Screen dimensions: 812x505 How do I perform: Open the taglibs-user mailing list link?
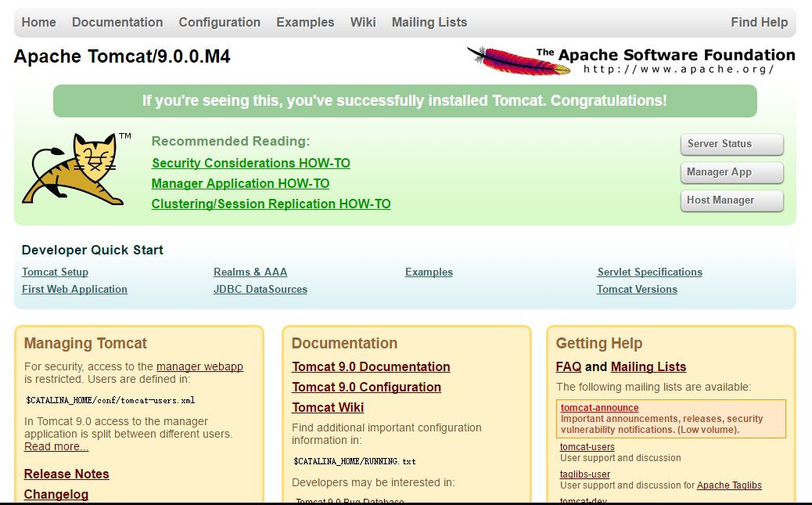(x=584, y=474)
